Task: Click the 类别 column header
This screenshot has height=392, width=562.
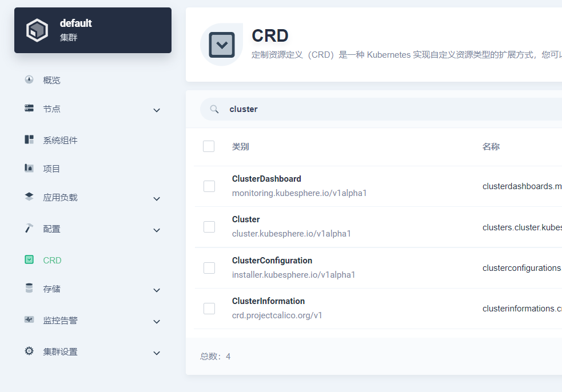Action: 240,146
